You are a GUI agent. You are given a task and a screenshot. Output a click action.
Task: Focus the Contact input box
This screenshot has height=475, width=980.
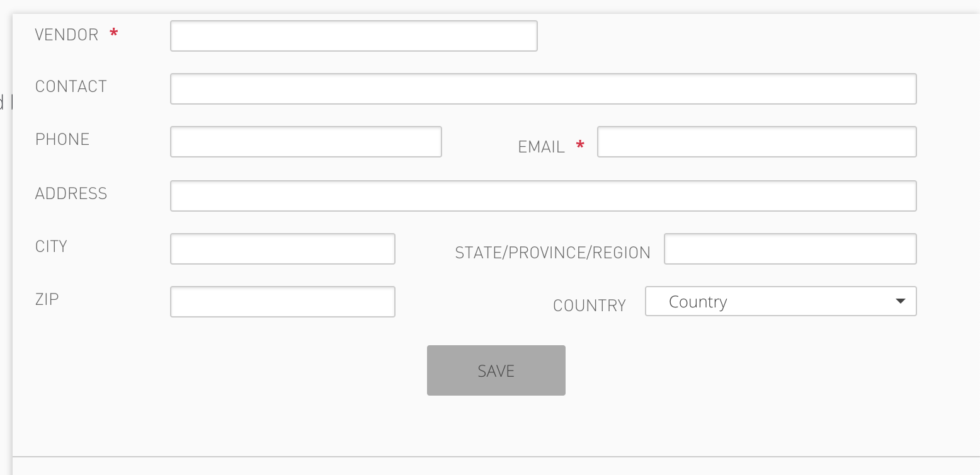[x=543, y=89]
